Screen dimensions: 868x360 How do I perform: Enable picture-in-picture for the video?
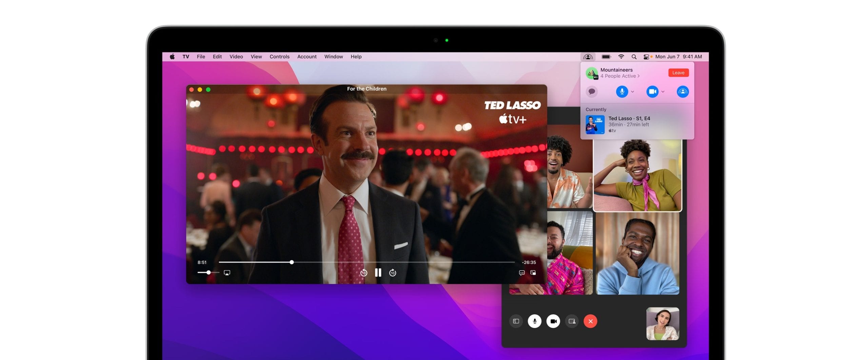533,273
